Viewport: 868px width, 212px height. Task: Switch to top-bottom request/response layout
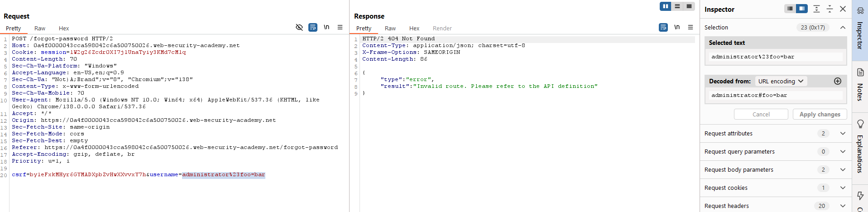tap(677, 6)
